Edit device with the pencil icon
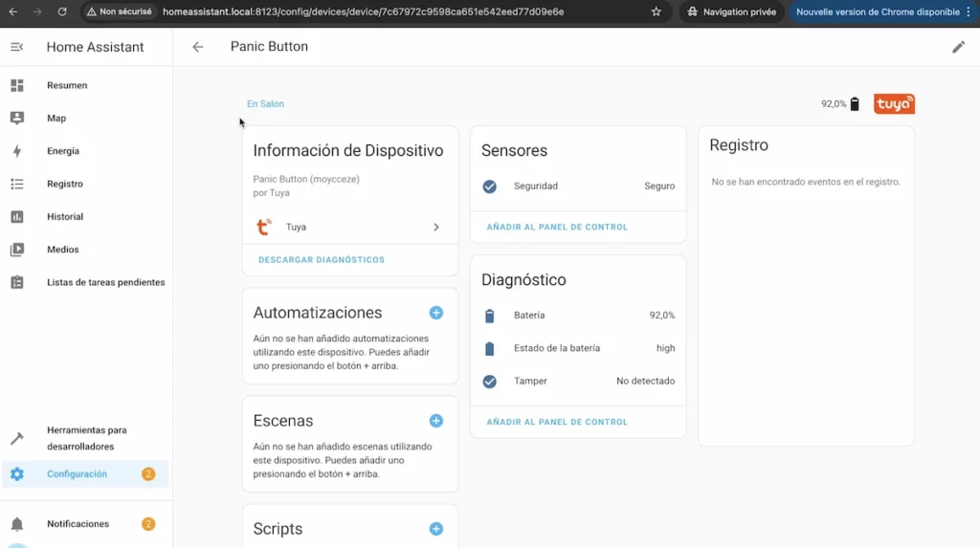The width and height of the screenshot is (980, 548). tap(958, 47)
